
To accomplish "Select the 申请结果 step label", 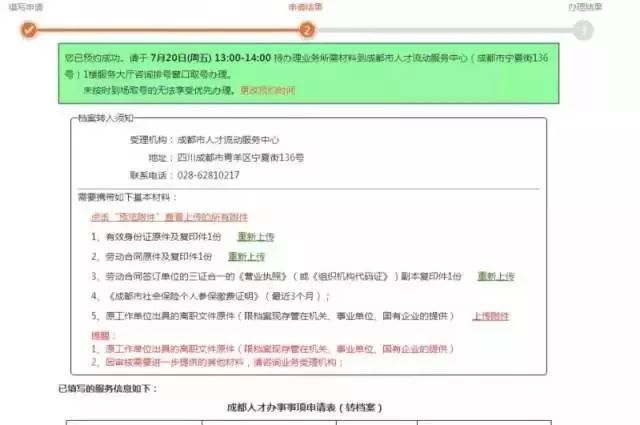I will 306,6.
